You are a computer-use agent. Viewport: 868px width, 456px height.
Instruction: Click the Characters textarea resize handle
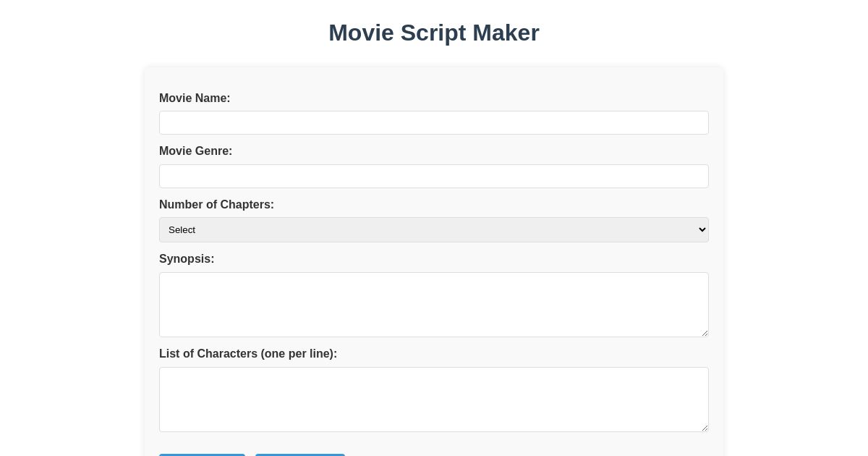point(704,427)
